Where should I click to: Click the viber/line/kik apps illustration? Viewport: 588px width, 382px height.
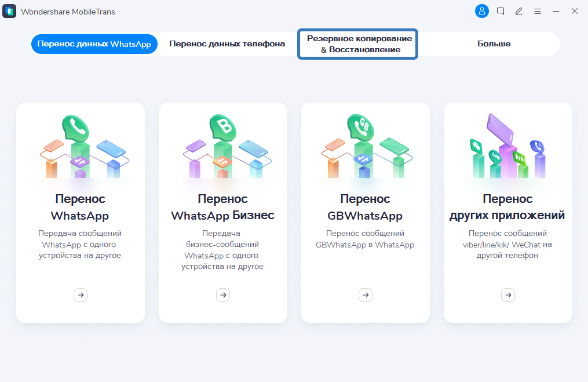pos(507,145)
